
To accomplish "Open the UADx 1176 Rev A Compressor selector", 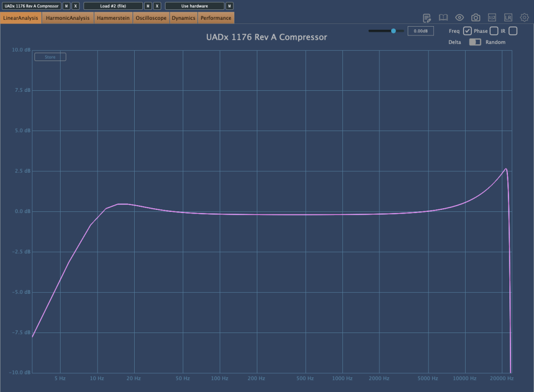I will [31, 6].
